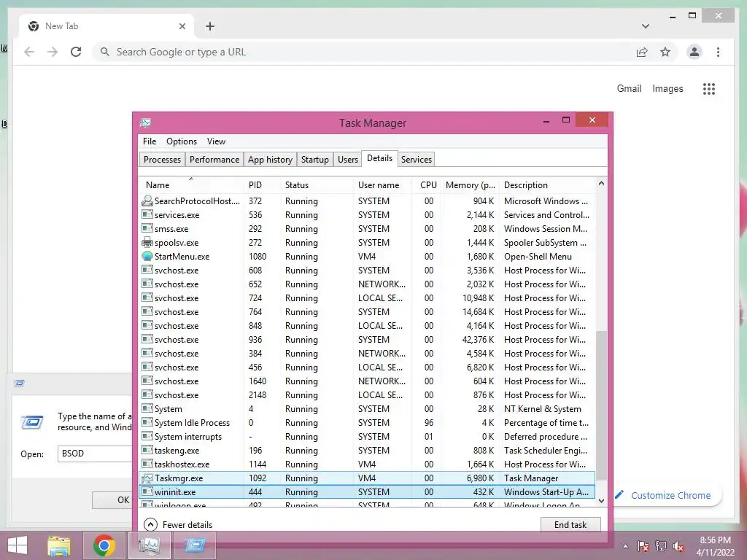Click Chrome's back navigation arrow
Screen dimensions: 747x560
(x=29, y=52)
